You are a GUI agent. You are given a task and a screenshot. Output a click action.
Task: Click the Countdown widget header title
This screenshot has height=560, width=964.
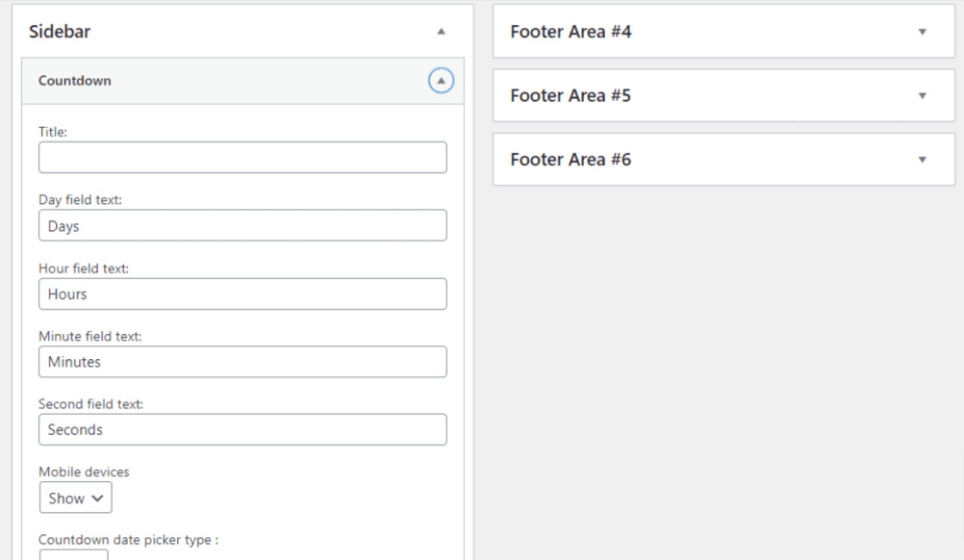click(x=74, y=81)
